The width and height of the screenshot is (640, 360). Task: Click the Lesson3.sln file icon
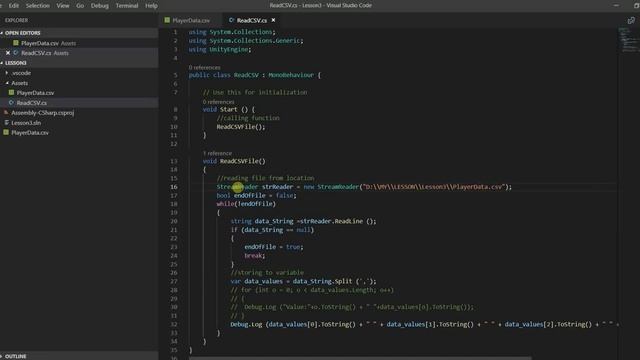click(6, 122)
